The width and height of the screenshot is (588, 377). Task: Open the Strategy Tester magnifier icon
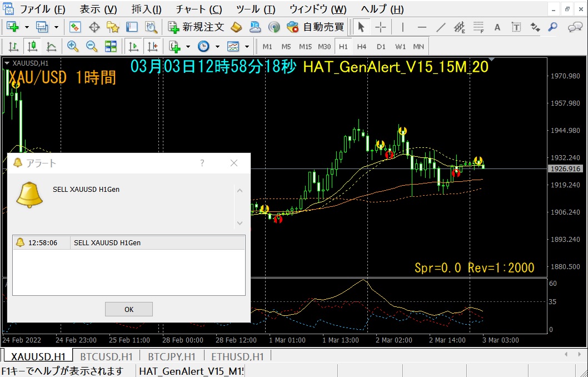click(x=151, y=27)
